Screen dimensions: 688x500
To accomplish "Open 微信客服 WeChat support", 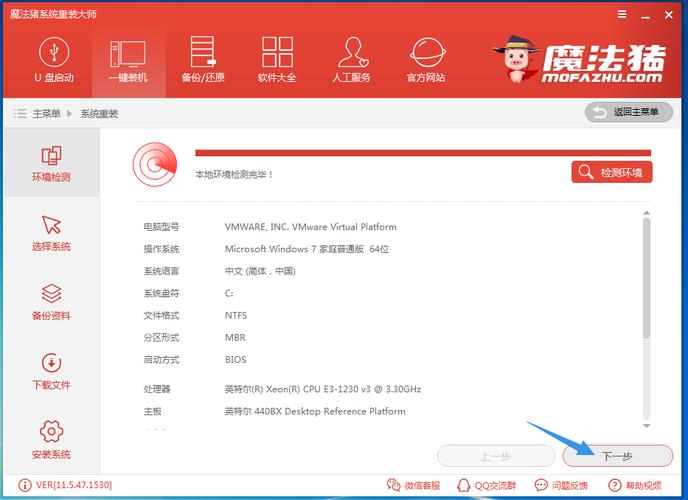I will [413, 485].
